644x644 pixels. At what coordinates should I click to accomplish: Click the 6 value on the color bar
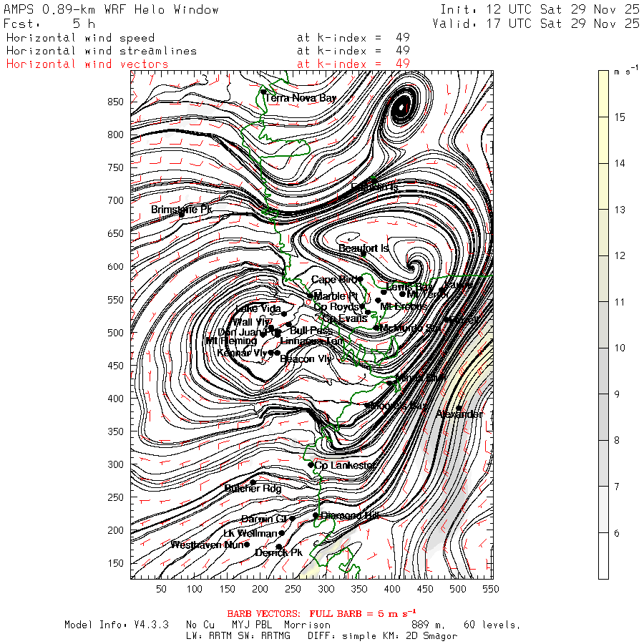[617, 533]
